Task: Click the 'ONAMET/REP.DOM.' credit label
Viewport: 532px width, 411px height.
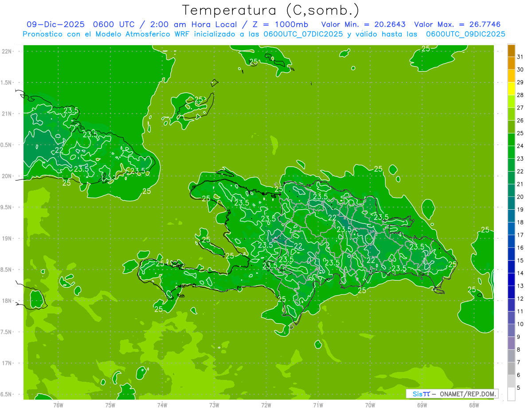Action: click(467, 394)
